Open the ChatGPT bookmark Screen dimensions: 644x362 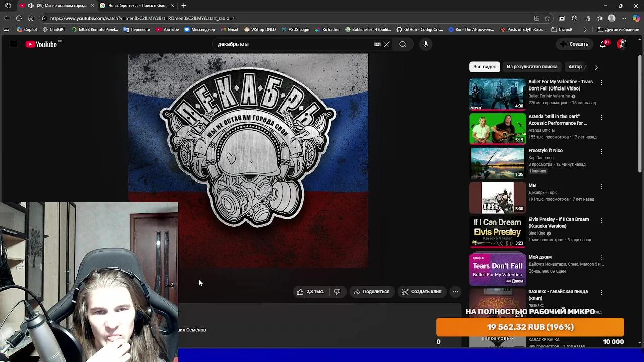tap(54, 30)
